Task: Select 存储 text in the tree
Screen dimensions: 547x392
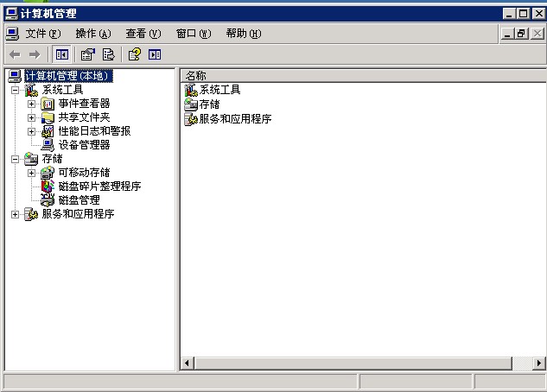Action: tap(53, 159)
